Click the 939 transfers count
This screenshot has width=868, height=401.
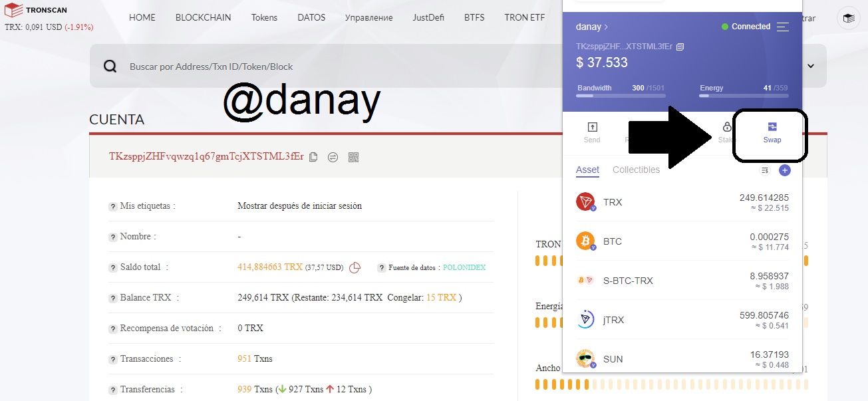245,389
